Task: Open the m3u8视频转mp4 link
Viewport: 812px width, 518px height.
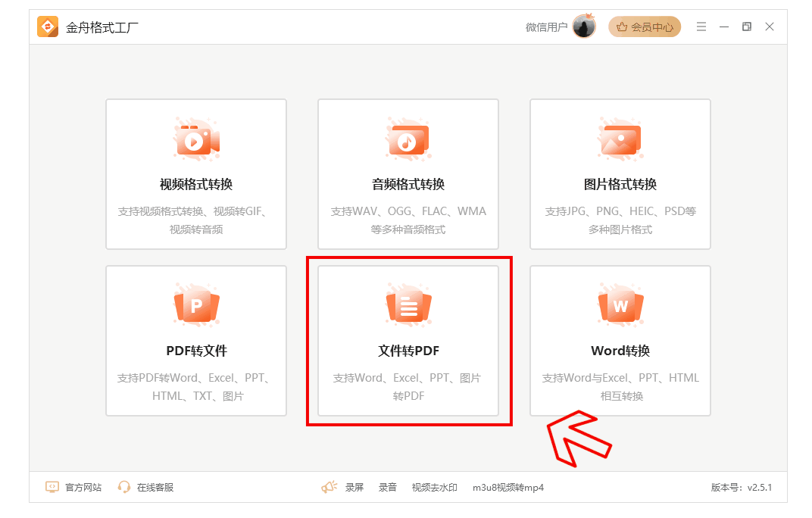Action: click(508, 487)
